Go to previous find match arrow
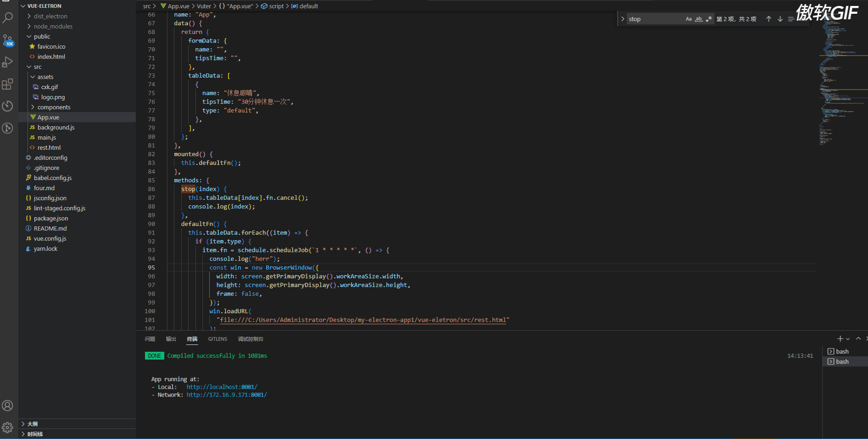The image size is (868, 439). point(769,19)
